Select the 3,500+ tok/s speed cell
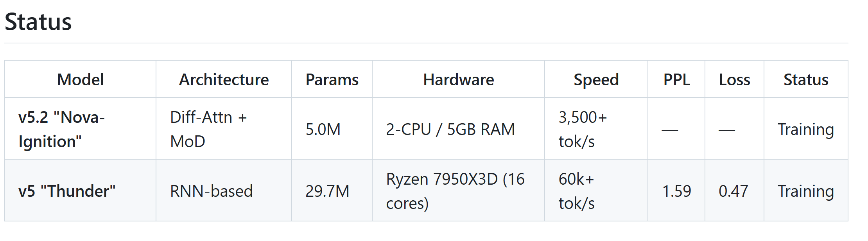The image size is (868, 241). click(583, 129)
